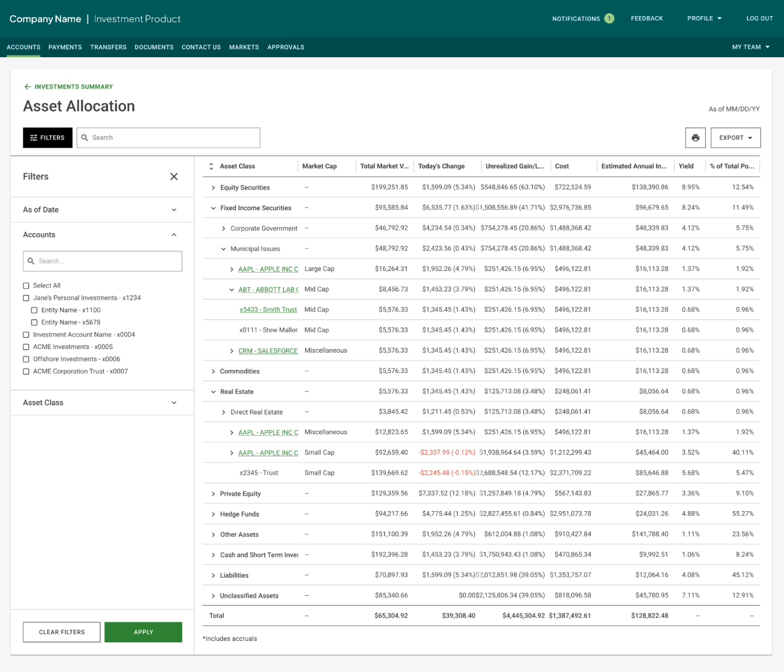Check ACME Investments - x0005
The width and height of the screenshot is (784, 672).
pos(26,347)
